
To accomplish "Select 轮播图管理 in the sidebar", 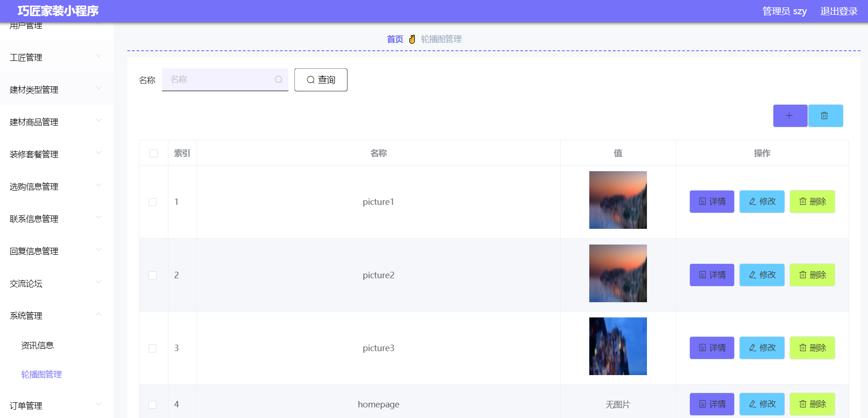I will 41,375.
